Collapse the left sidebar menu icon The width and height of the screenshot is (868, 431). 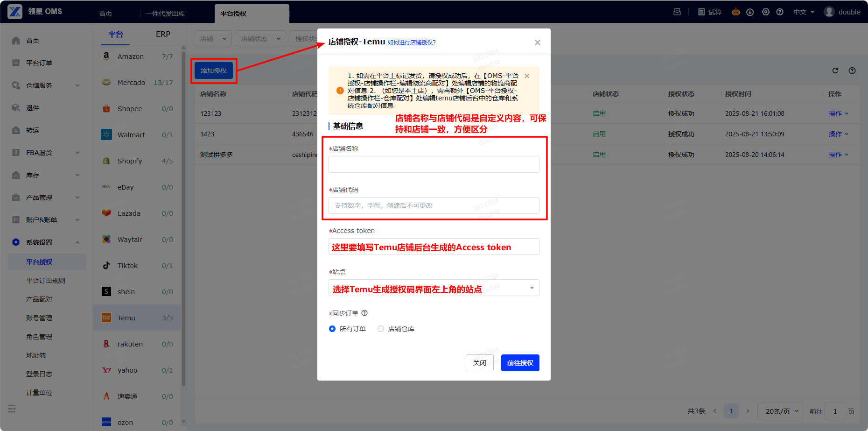12,409
